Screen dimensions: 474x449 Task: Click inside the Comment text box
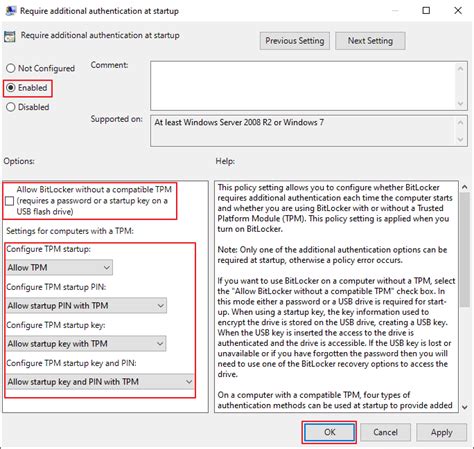303,86
